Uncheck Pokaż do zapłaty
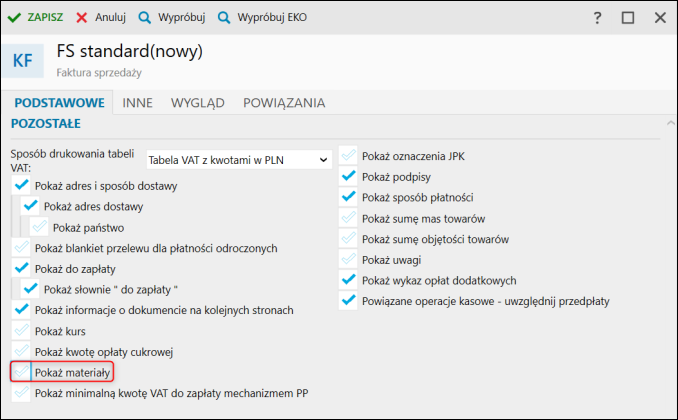This screenshot has height=420, width=678. pos(21,269)
